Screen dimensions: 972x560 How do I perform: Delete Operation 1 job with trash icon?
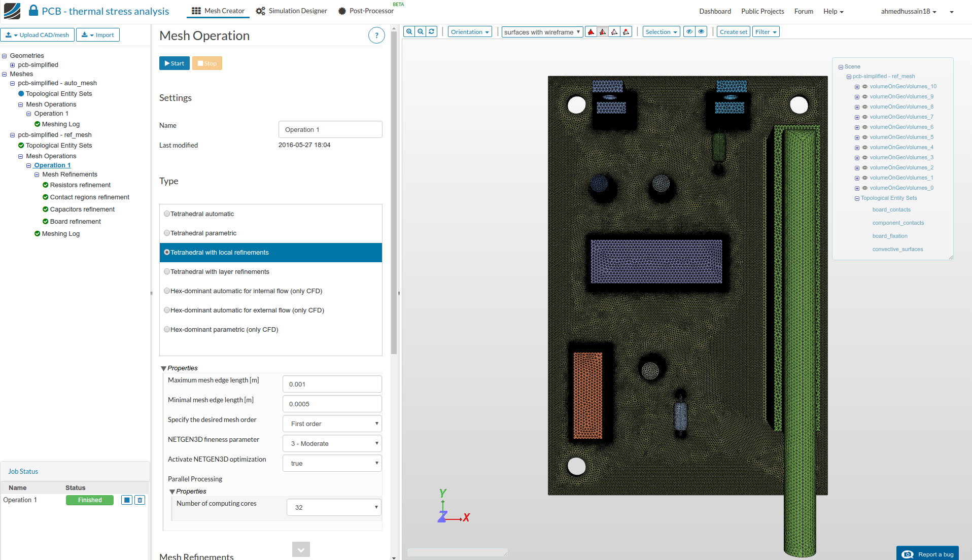(141, 500)
